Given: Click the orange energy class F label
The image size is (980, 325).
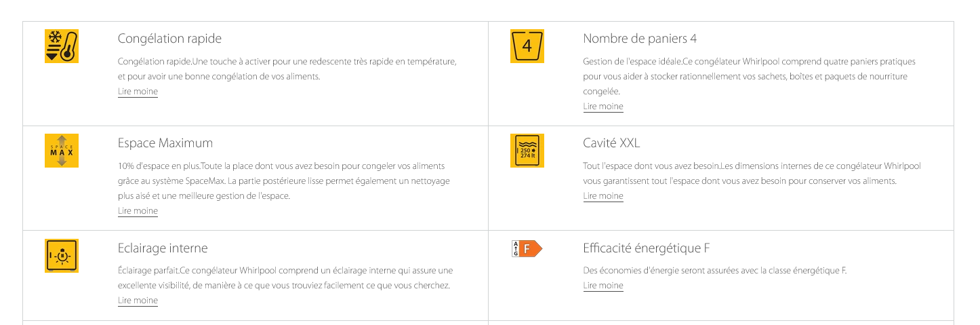Looking at the screenshot, I should click(527, 249).
